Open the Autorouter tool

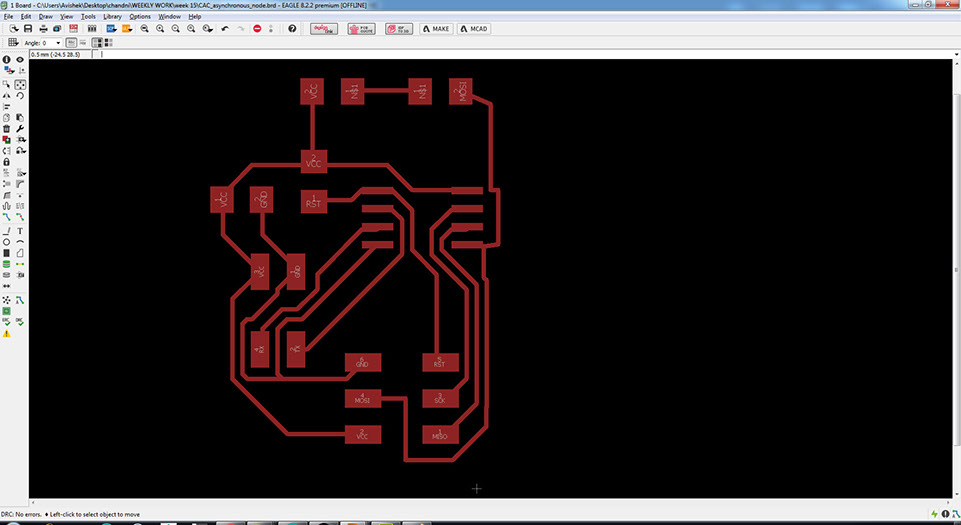click(x=20, y=300)
